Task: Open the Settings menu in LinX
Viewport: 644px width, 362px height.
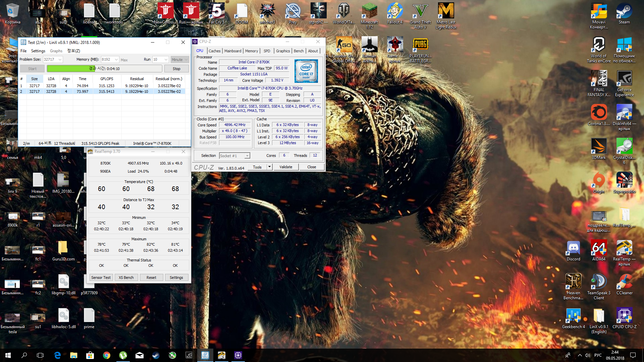Action: (x=38, y=51)
